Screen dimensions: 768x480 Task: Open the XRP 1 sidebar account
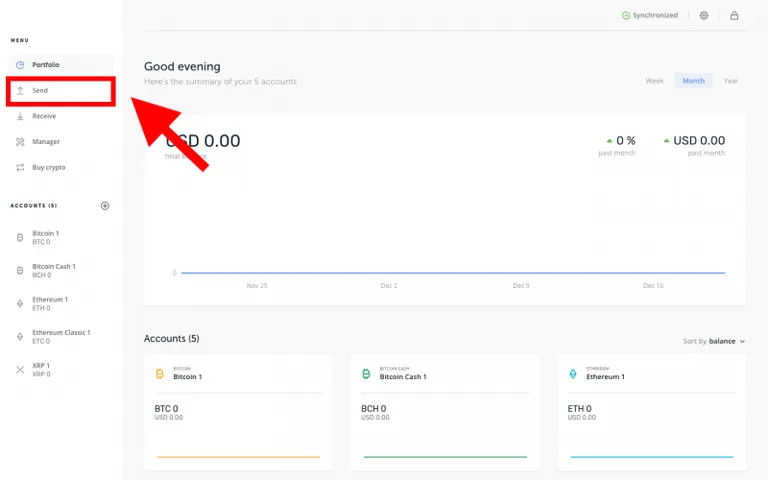click(61, 370)
